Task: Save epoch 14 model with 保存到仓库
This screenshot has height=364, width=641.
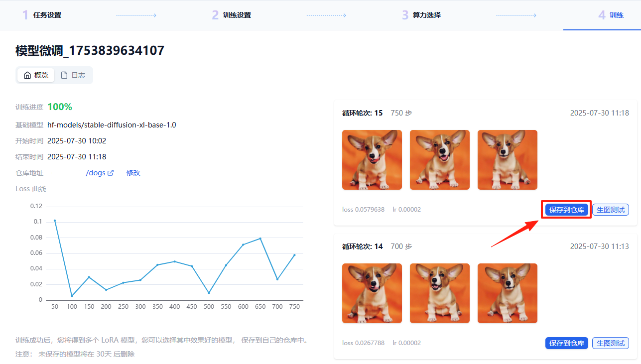Action: pyautogui.click(x=567, y=343)
